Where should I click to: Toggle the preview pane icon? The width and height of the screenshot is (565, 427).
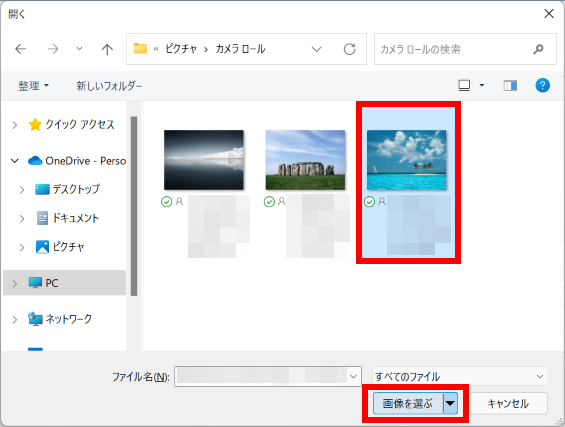point(510,85)
